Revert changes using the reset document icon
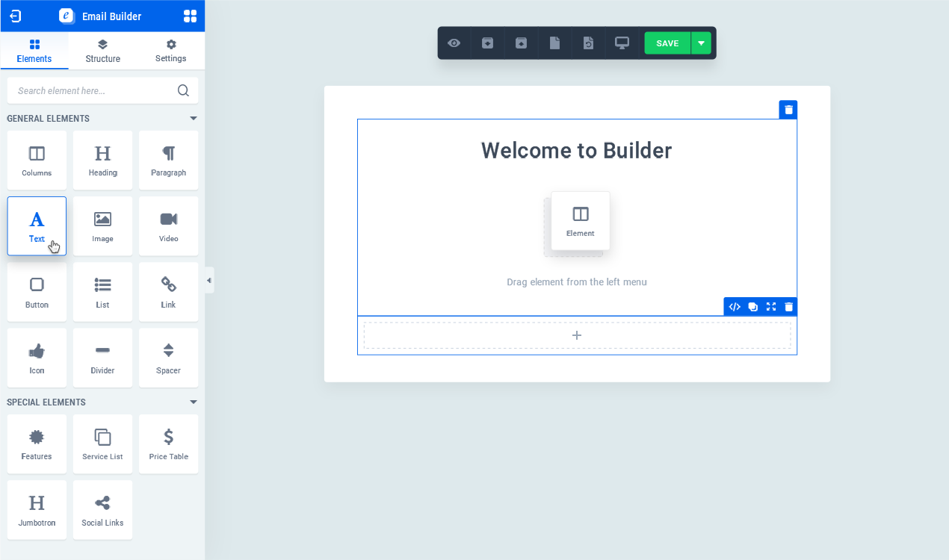949x560 pixels. 588,43
